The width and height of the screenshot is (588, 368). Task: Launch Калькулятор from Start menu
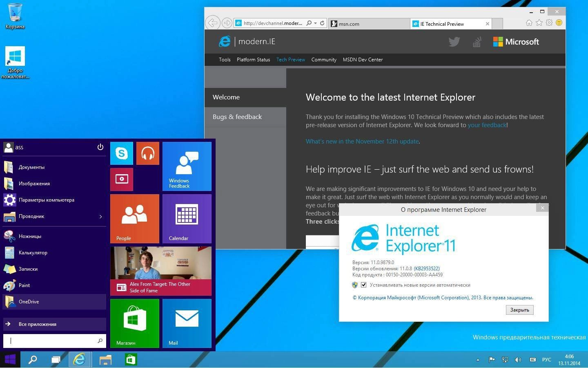[x=54, y=253]
